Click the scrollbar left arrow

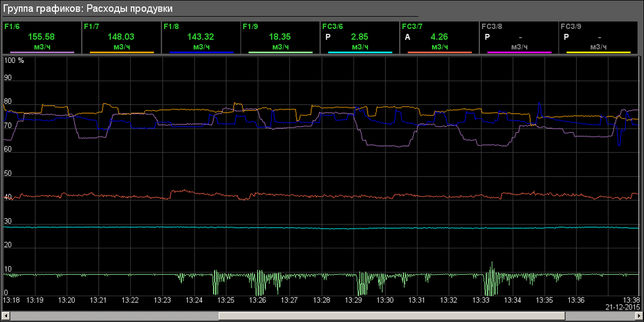click(x=5, y=316)
